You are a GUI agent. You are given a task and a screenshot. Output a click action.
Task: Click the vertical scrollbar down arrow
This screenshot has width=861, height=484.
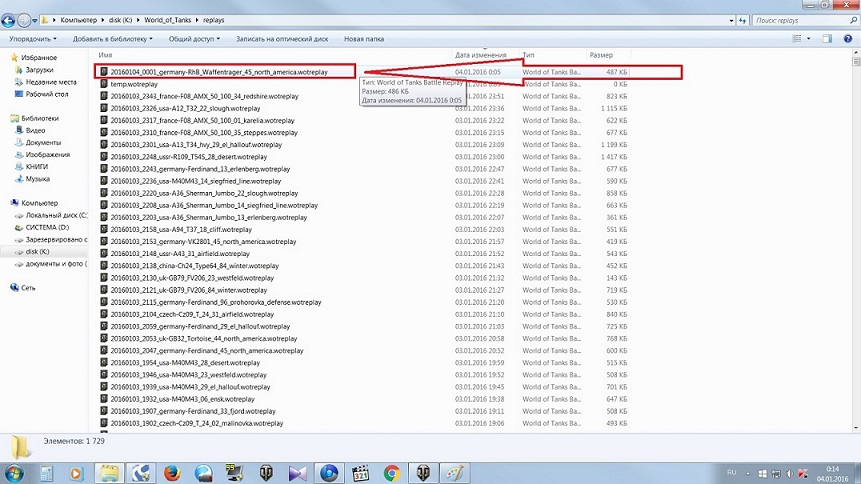click(856, 428)
